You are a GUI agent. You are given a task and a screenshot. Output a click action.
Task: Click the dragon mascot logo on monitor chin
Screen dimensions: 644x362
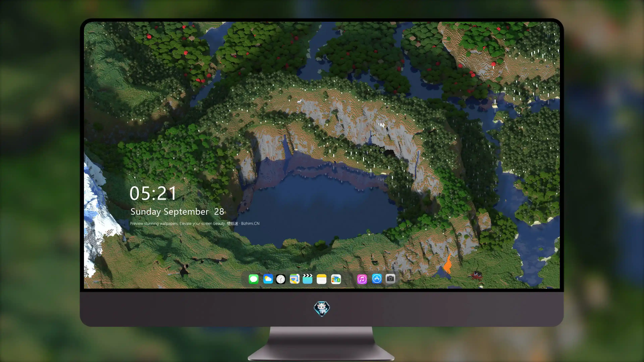(x=322, y=309)
